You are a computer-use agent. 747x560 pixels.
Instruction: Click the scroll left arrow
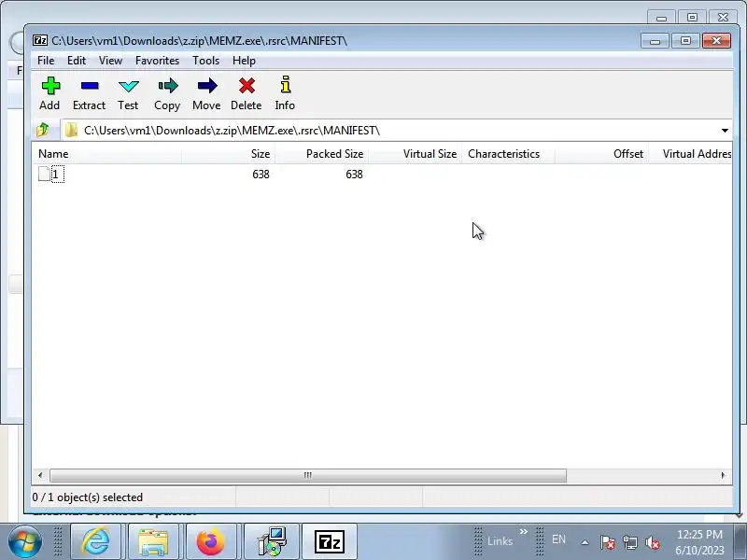coord(40,475)
